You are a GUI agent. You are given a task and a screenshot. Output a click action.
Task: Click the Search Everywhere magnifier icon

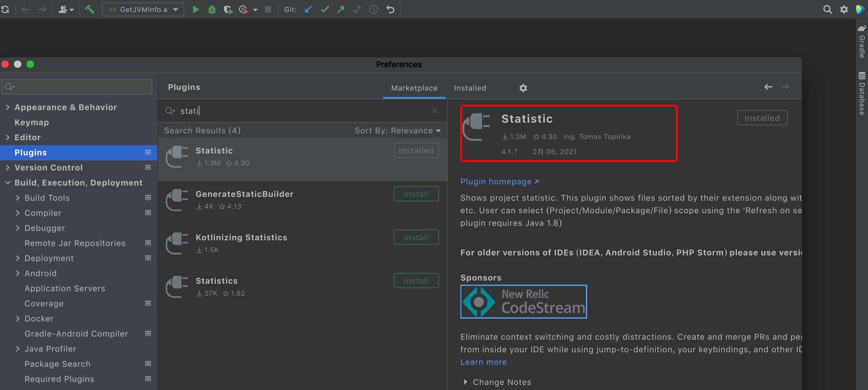(827, 9)
